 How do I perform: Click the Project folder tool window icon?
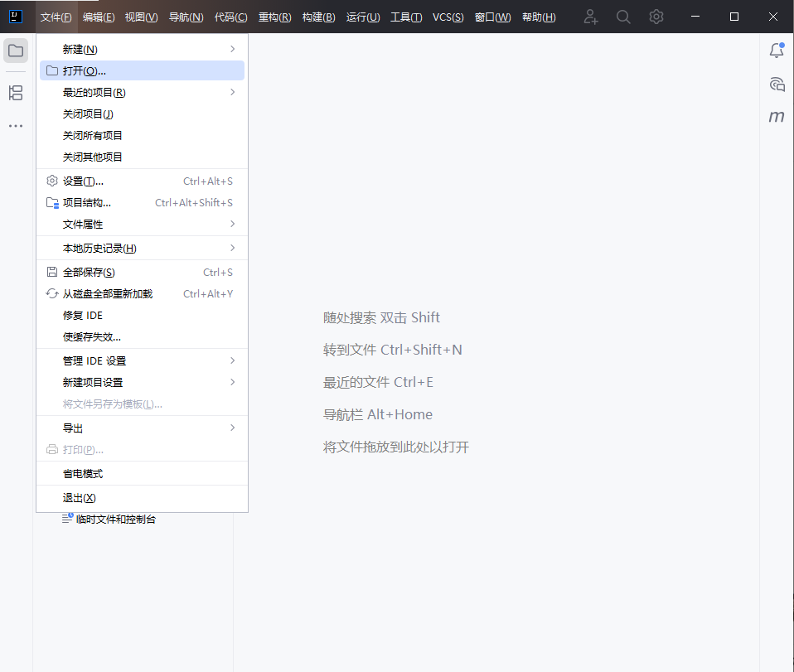(16, 51)
